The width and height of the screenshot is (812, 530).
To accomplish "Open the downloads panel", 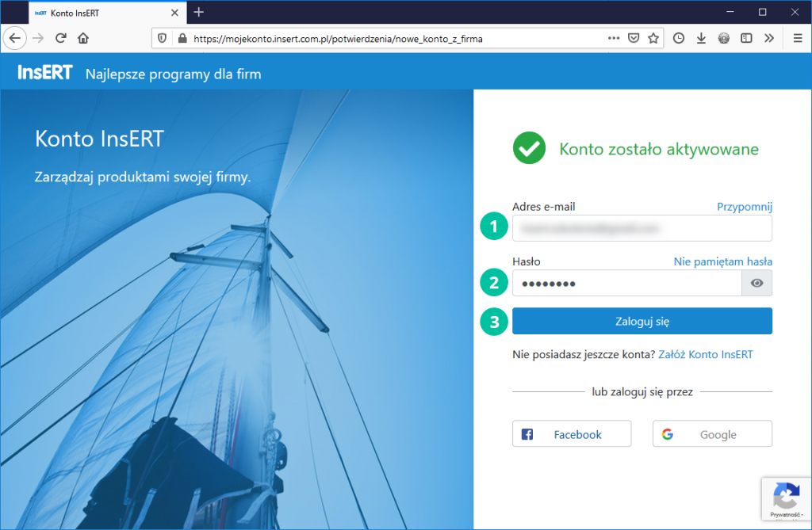I will [x=701, y=38].
